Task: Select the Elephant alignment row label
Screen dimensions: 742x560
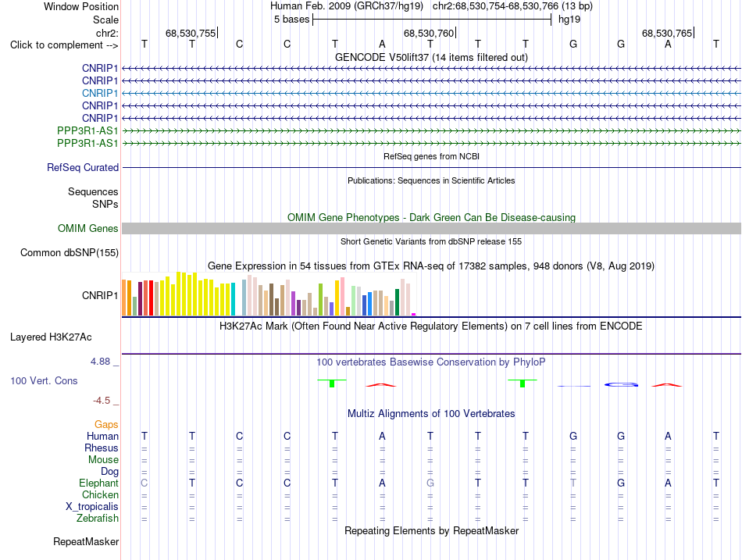Action: pos(98,483)
